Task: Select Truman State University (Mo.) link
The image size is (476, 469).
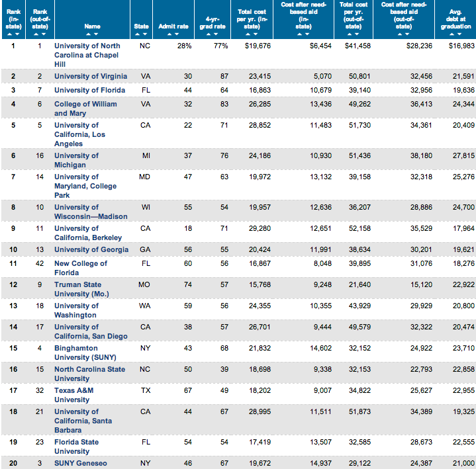Action: click(x=81, y=289)
